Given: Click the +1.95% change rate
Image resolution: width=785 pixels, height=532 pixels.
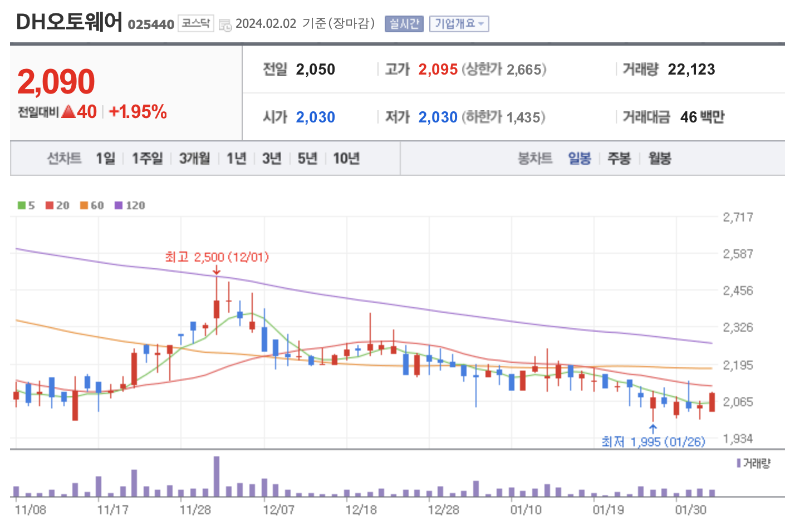Looking at the screenshot, I should coord(138,112).
